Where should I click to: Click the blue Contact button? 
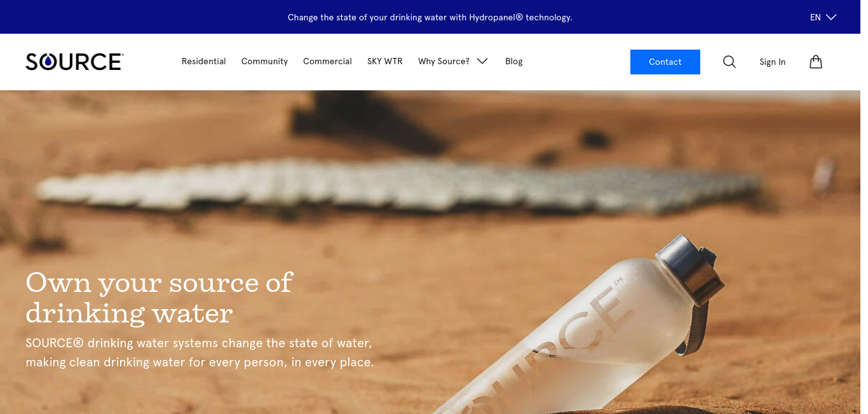tap(665, 62)
